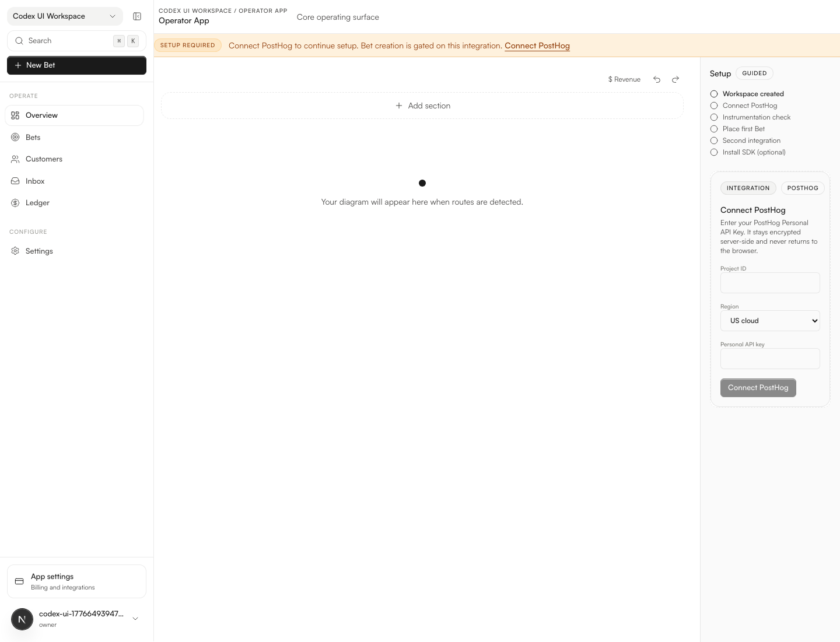
Task: Click the Bets target icon in sidebar
Action: [x=16, y=137]
